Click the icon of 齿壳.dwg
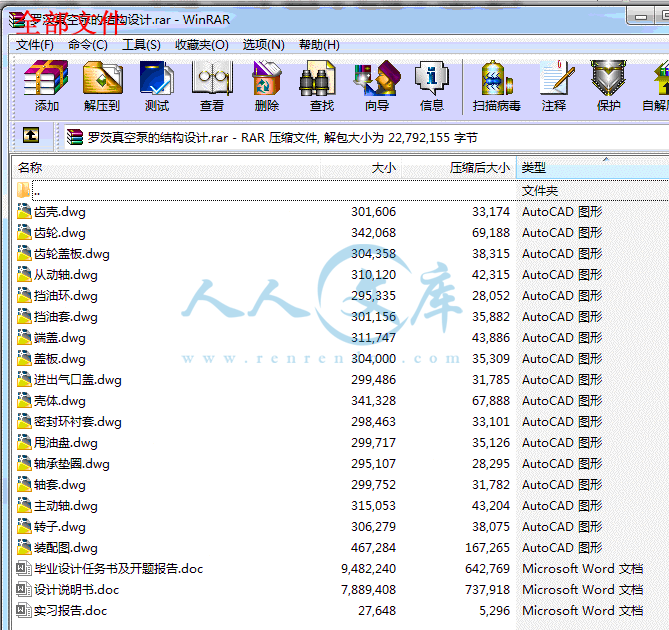669x630 pixels. tap(24, 211)
